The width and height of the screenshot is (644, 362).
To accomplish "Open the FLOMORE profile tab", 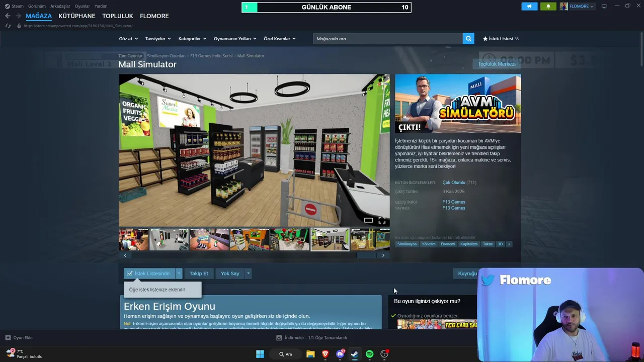I will tap(154, 16).
